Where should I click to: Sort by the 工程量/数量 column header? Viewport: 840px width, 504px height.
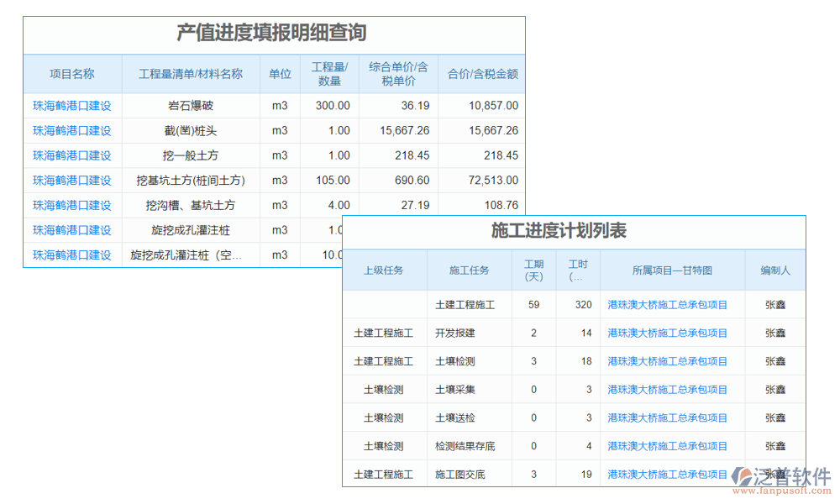tap(329, 73)
